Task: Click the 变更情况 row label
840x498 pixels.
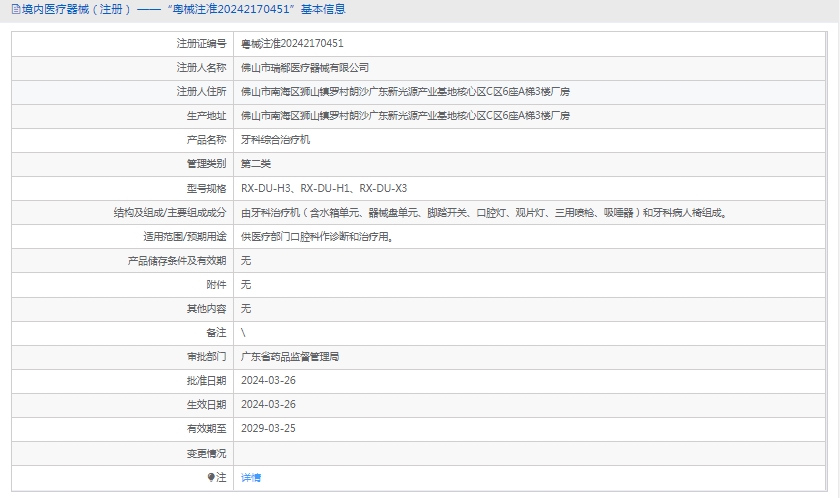Action: click(206, 453)
